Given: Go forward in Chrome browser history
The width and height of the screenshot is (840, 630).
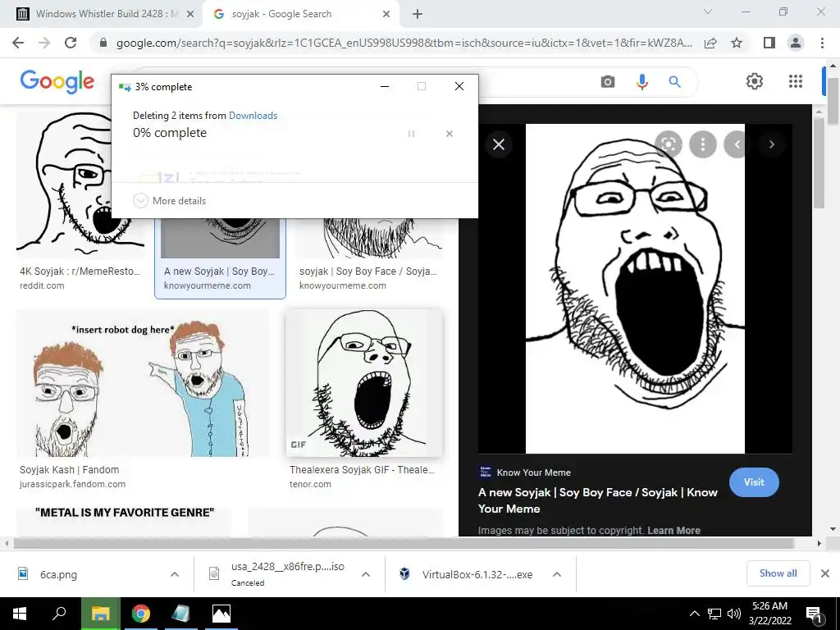Looking at the screenshot, I should [44, 43].
